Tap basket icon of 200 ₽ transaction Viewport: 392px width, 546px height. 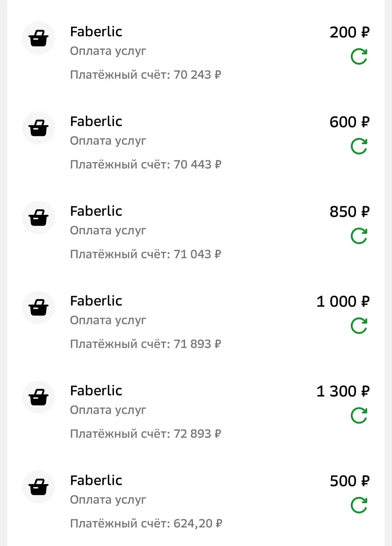click(x=38, y=38)
